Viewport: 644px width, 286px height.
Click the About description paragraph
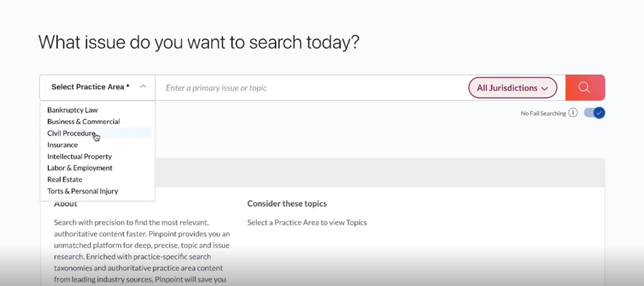click(x=142, y=251)
